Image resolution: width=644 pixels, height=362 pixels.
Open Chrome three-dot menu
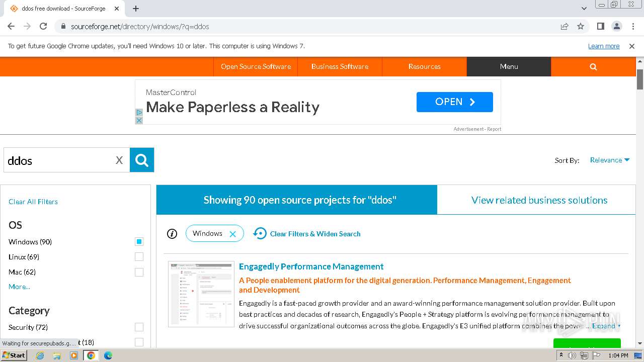[633, 26]
